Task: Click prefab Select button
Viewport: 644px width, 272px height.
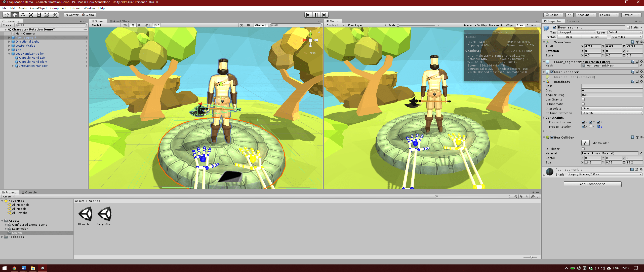Action: (x=594, y=37)
